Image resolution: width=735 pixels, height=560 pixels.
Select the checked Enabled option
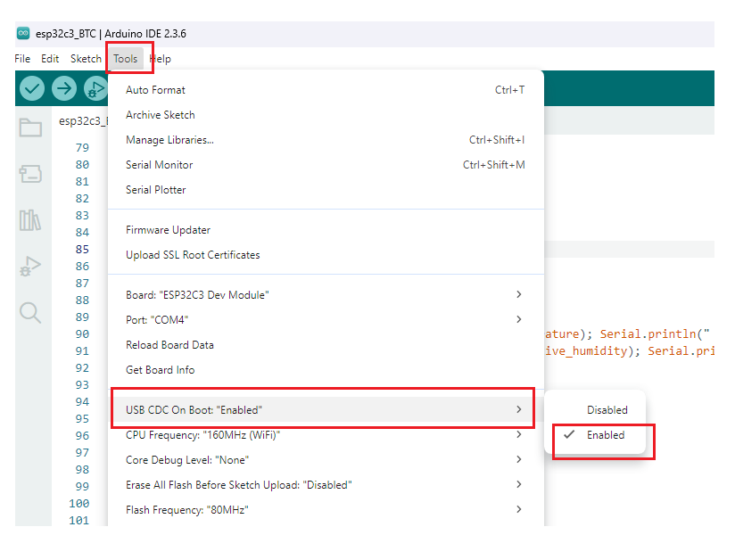click(605, 435)
